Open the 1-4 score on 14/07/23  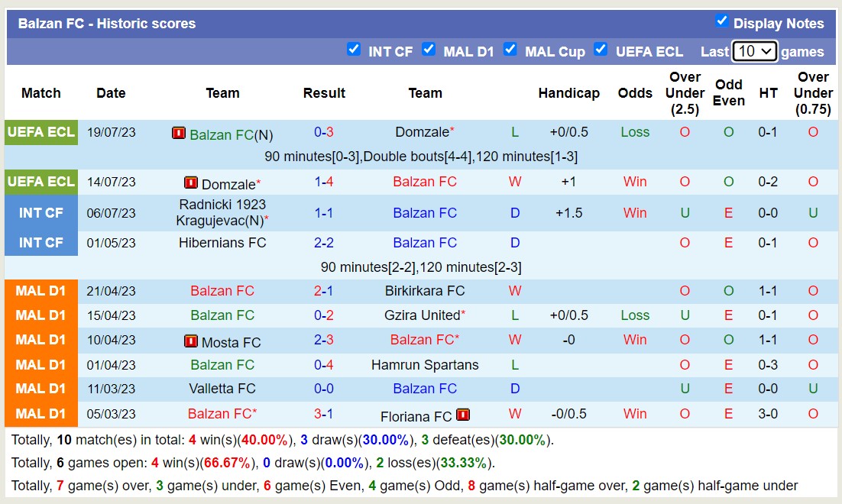pos(324,182)
